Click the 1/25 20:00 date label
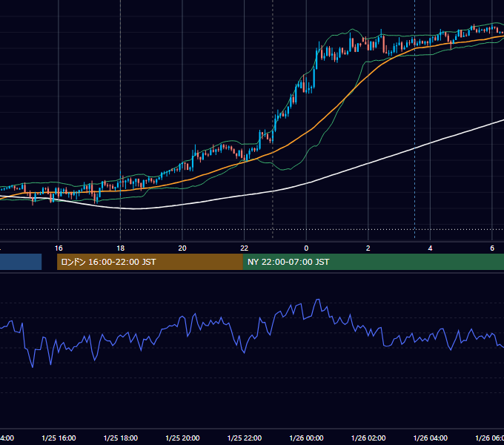The height and width of the screenshot is (445, 504). (182, 438)
